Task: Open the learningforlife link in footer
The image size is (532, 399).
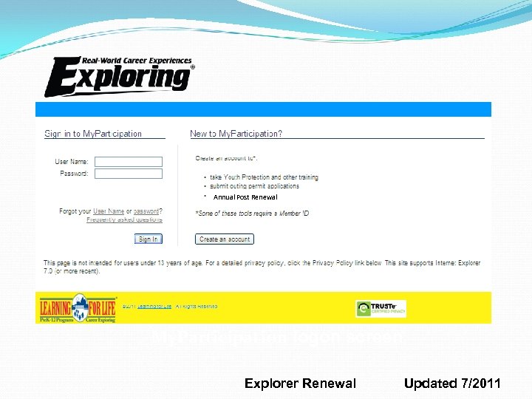Action: point(154,307)
